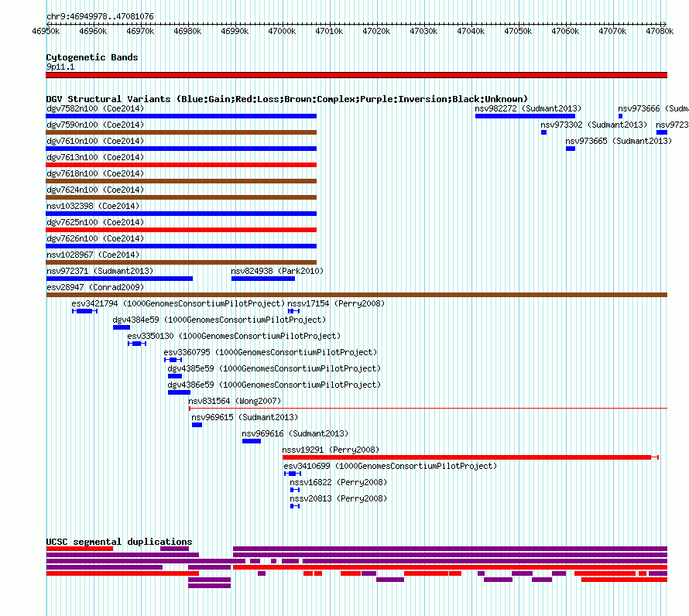
Task: Click the dgv7626n100 (Coe2014) label
Action: tap(95, 238)
